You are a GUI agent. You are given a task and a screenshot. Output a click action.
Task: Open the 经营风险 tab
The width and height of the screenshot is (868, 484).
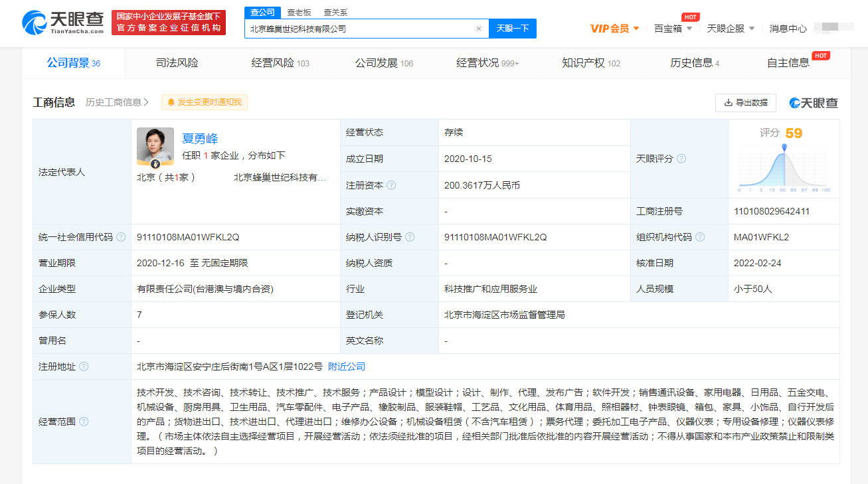coord(280,63)
